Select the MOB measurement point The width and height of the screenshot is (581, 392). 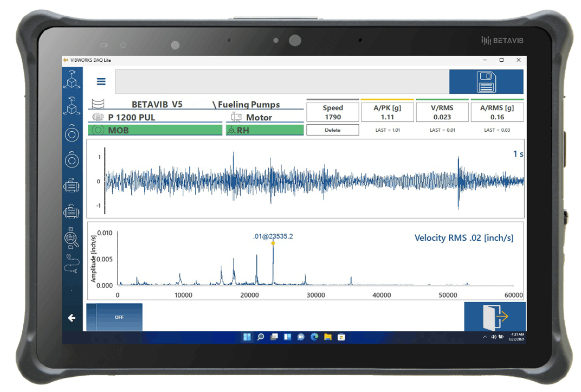pyautogui.click(x=155, y=130)
